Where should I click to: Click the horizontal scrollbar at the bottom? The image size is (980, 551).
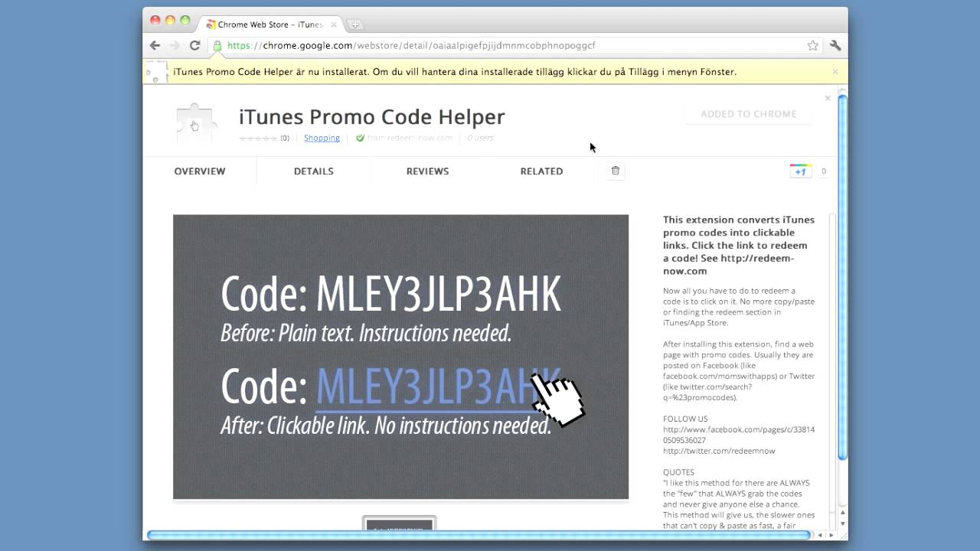[479, 535]
